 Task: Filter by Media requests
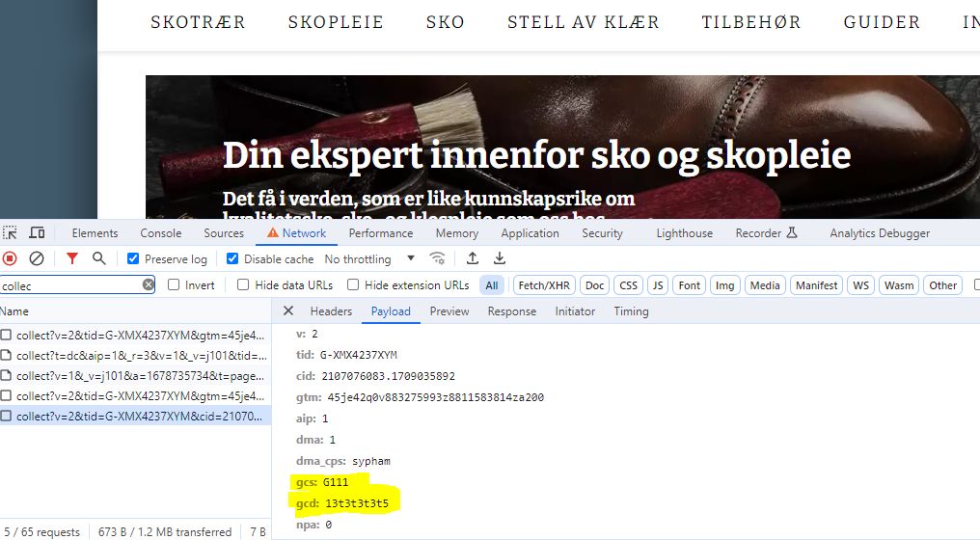pyautogui.click(x=765, y=285)
